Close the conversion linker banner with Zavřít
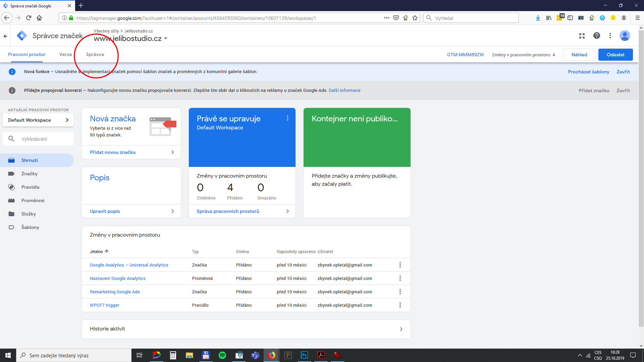The width and height of the screenshot is (644, 362). (x=623, y=90)
